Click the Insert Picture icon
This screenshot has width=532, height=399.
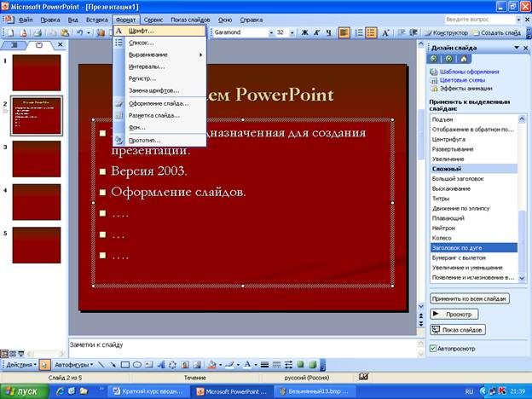coord(197,365)
